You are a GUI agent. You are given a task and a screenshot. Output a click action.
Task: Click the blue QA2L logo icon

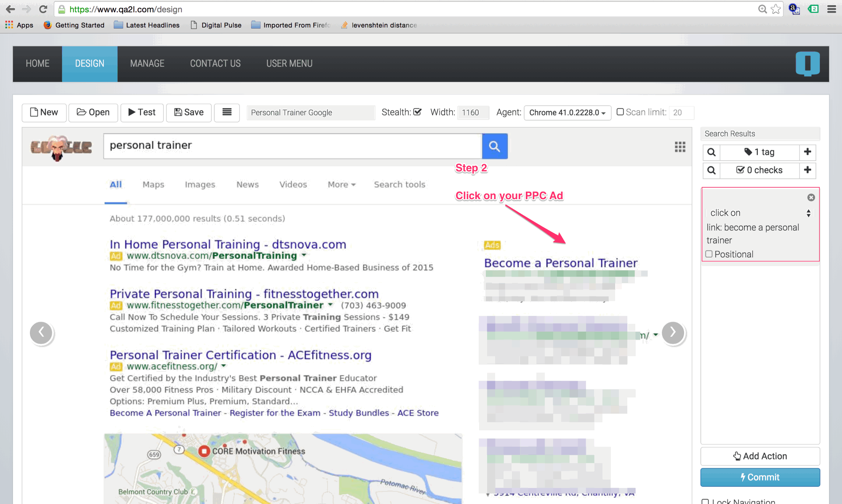[807, 64]
